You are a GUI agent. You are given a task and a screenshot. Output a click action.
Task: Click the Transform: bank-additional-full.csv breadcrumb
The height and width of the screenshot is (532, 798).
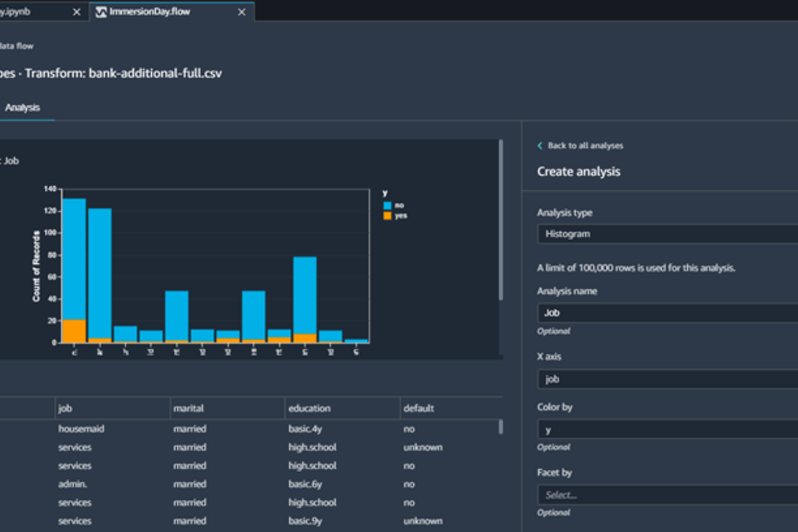tap(124, 73)
